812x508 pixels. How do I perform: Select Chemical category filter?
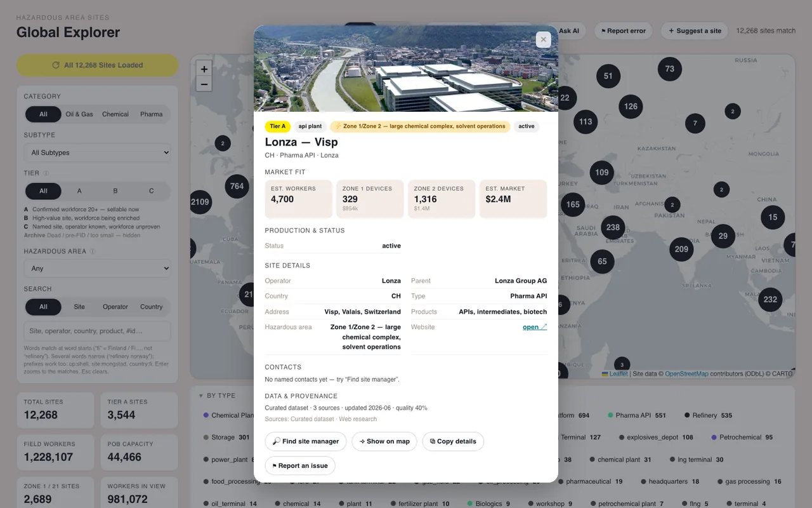115,114
